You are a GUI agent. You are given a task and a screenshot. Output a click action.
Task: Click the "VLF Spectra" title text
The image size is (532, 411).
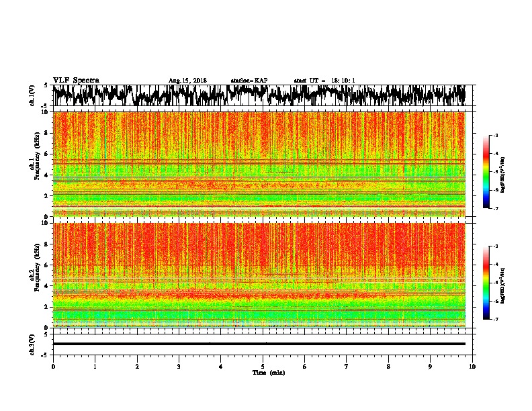coord(76,80)
